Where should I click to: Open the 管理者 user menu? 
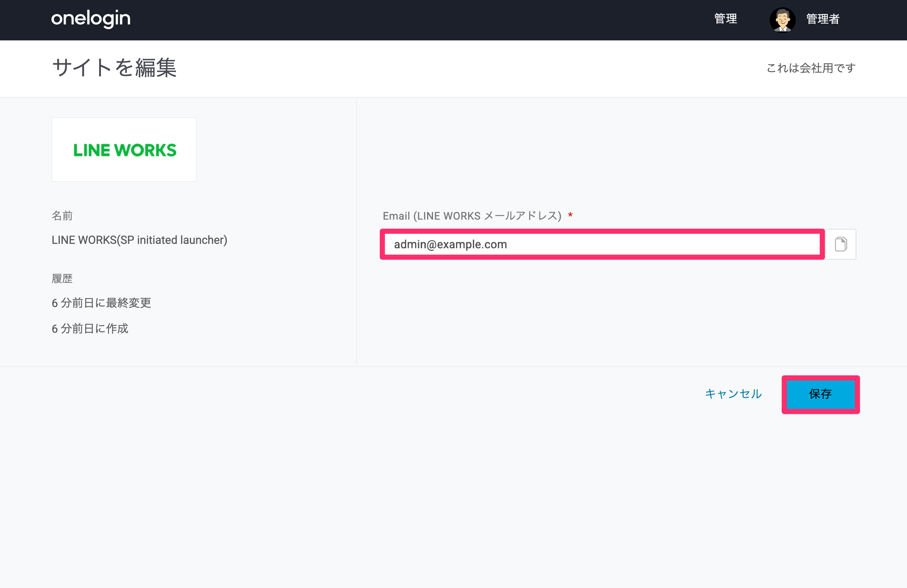tap(823, 19)
